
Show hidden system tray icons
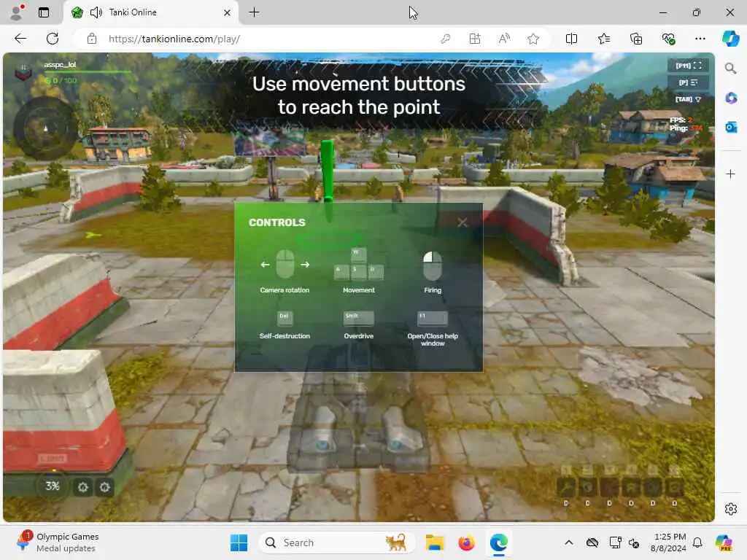coord(569,542)
